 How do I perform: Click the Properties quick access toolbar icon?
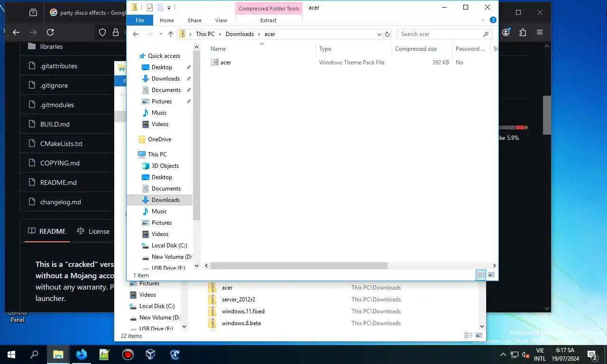pyautogui.click(x=150, y=7)
